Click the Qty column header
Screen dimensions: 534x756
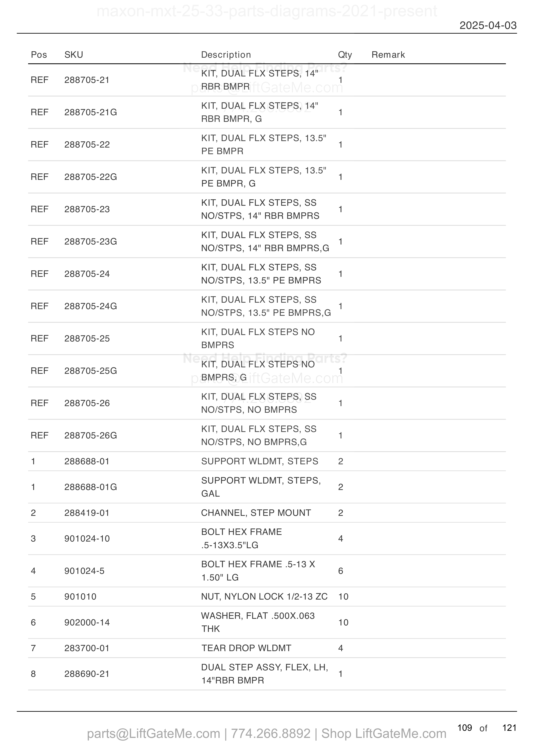(x=345, y=55)
